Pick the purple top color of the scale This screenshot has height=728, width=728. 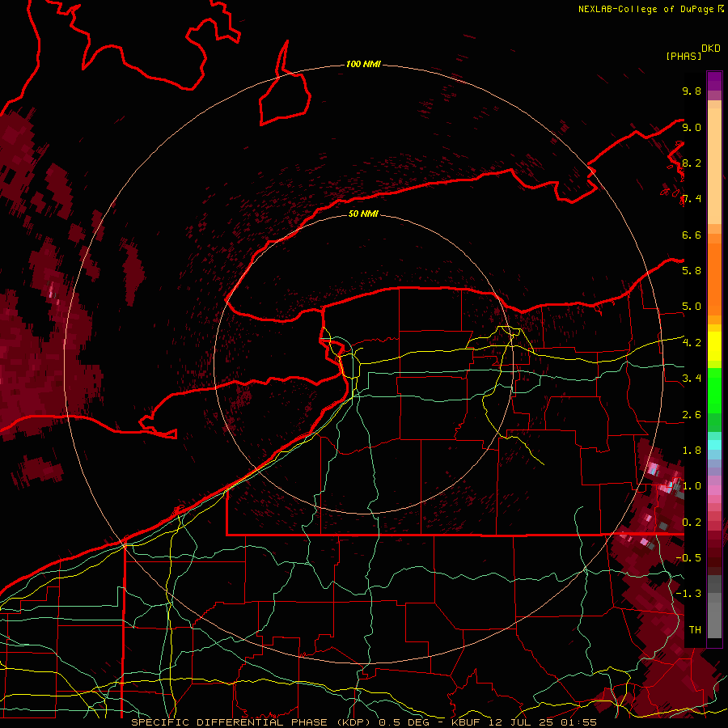tap(714, 81)
